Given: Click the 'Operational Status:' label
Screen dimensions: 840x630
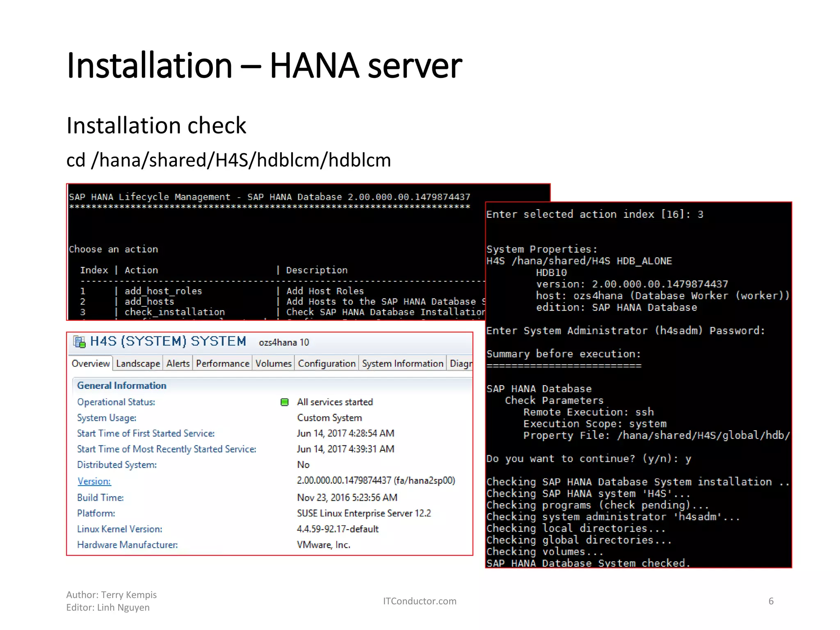Looking at the screenshot, I should point(116,402).
